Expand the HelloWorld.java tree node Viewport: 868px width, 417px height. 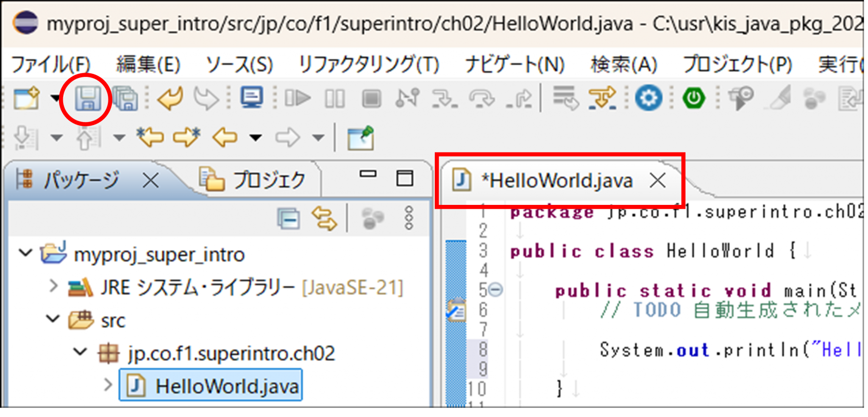tap(108, 385)
